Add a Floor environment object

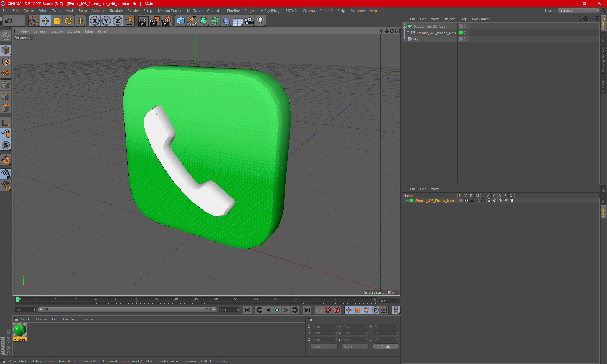pos(237,21)
